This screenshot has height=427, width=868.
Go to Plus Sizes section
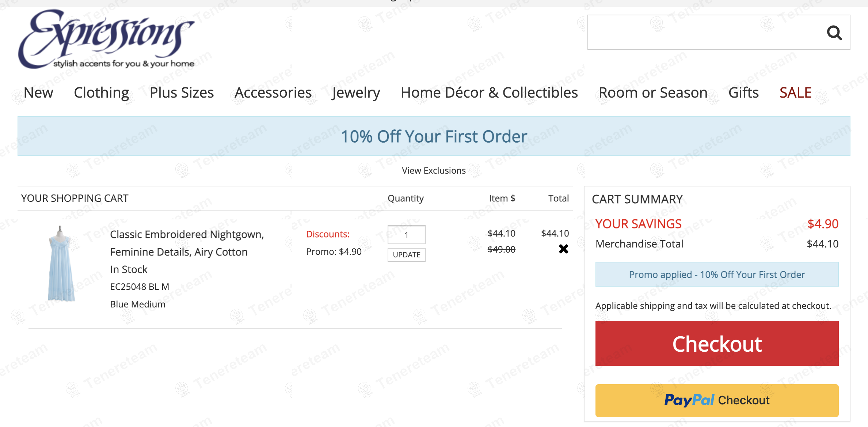[182, 93]
